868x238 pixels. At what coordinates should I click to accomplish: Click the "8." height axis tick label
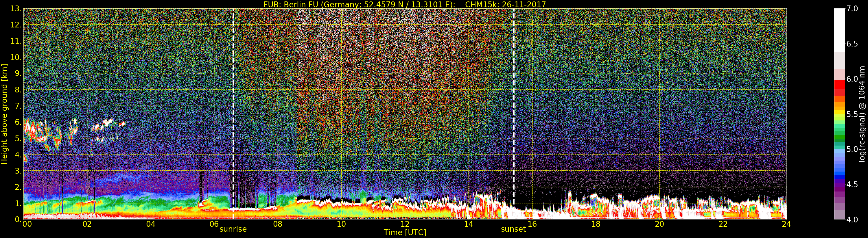[18, 90]
